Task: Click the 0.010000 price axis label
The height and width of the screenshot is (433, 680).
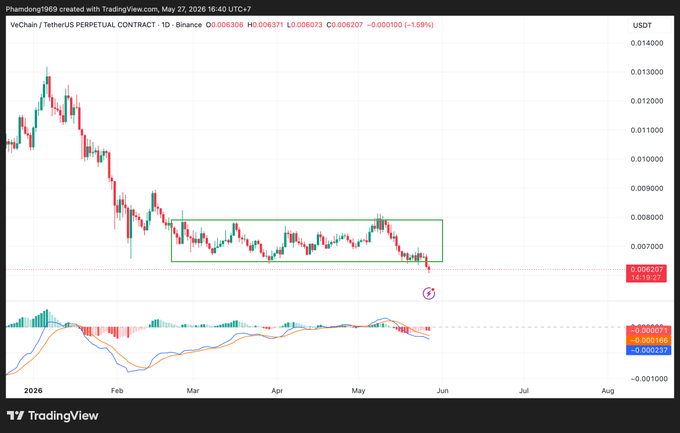Action: (x=647, y=159)
